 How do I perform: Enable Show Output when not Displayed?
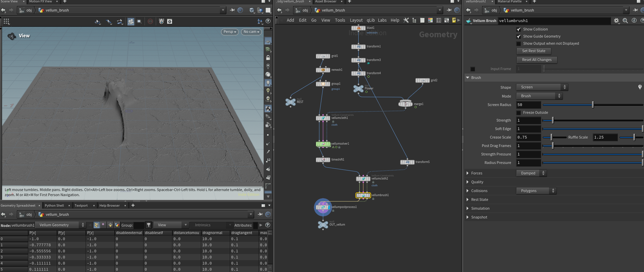click(x=518, y=44)
